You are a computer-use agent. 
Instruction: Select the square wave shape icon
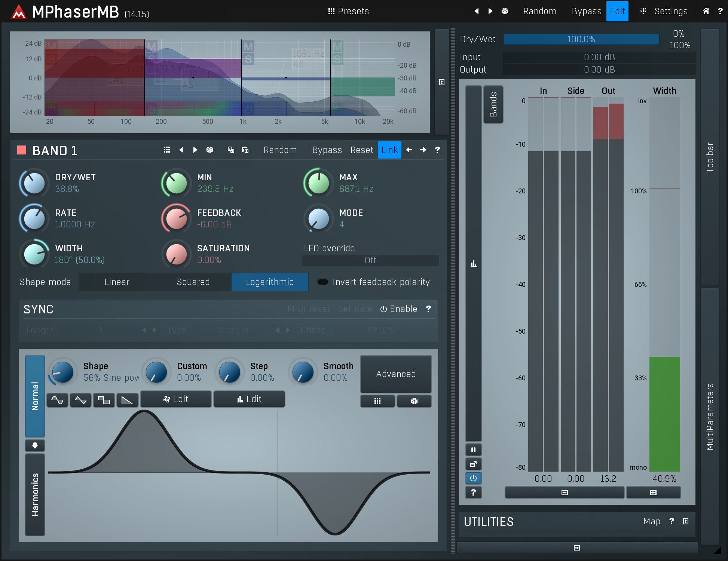coord(104,400)
